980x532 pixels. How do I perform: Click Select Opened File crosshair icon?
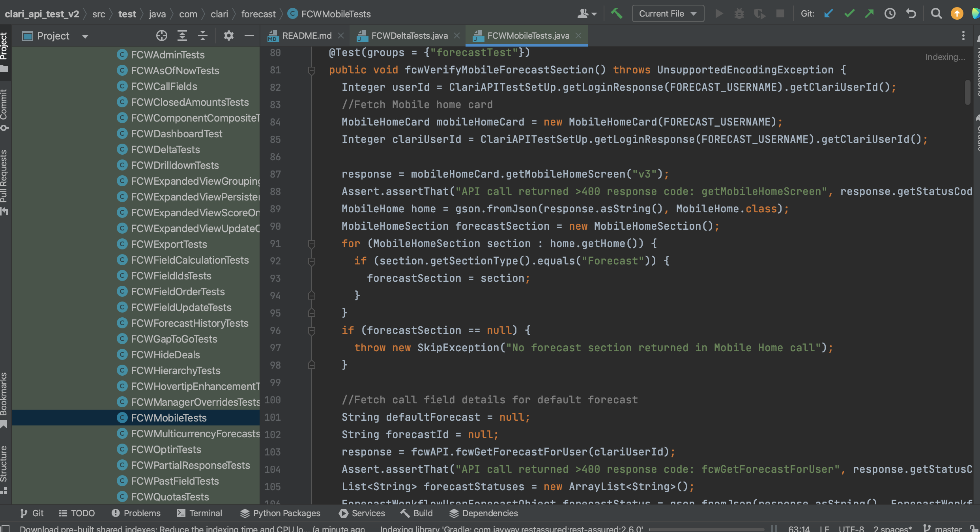point(161,36)
